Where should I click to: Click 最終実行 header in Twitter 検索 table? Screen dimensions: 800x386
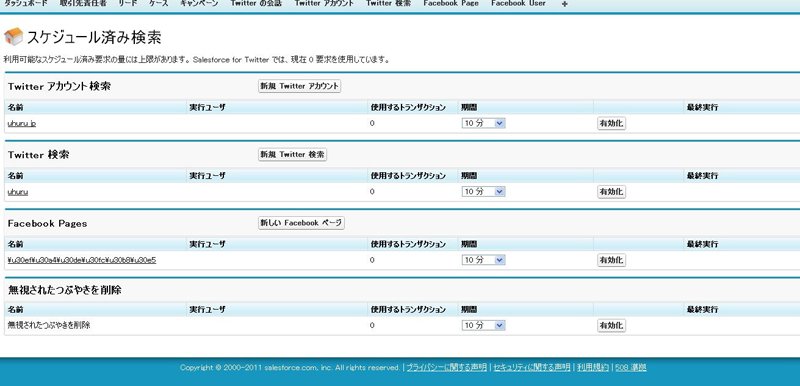pyautogui.click(x=703, y=176)
